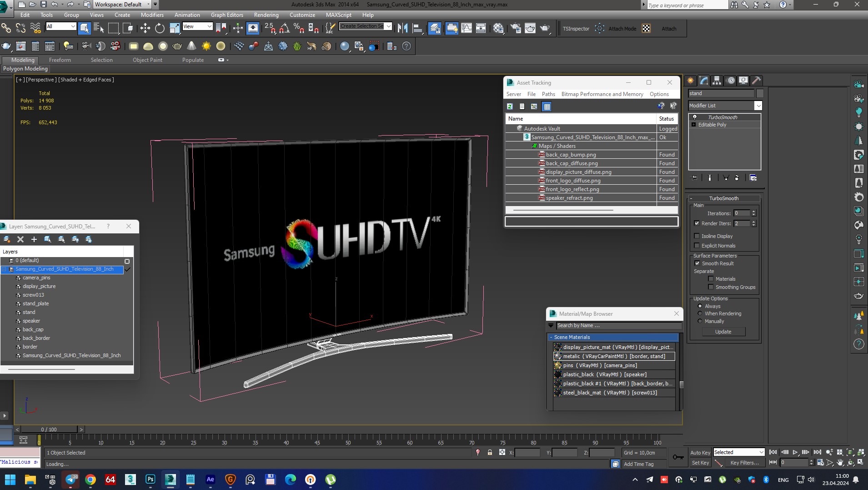Click the time slider 0 / 100 handle
The width and height of the screenshot is (868, 490).
tap(49, 429)
